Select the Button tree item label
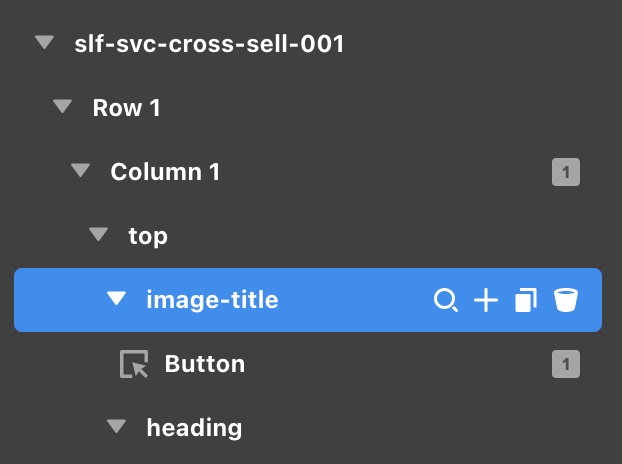Screen dimensions: 622x464 (204, 364)
